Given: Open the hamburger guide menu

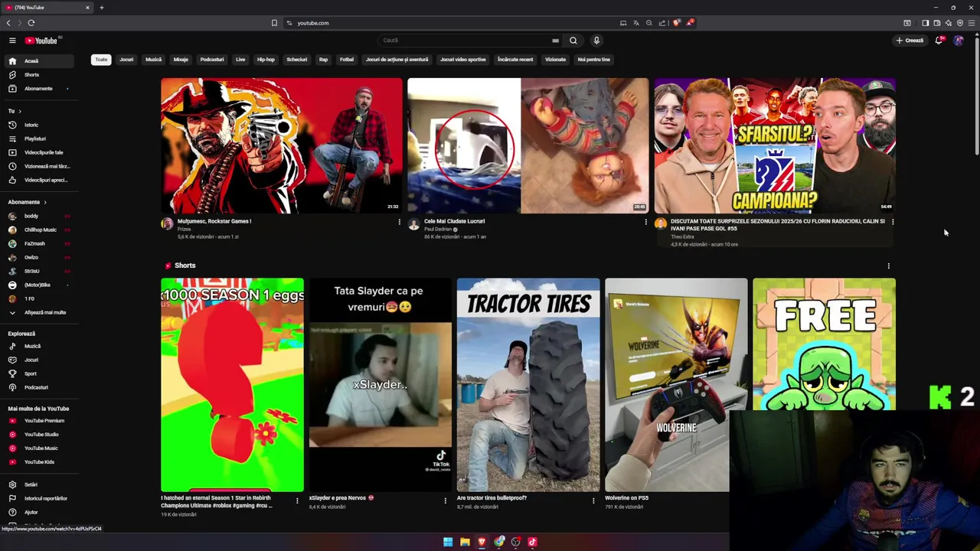Looking at the screenshot, I should point(12,41).
